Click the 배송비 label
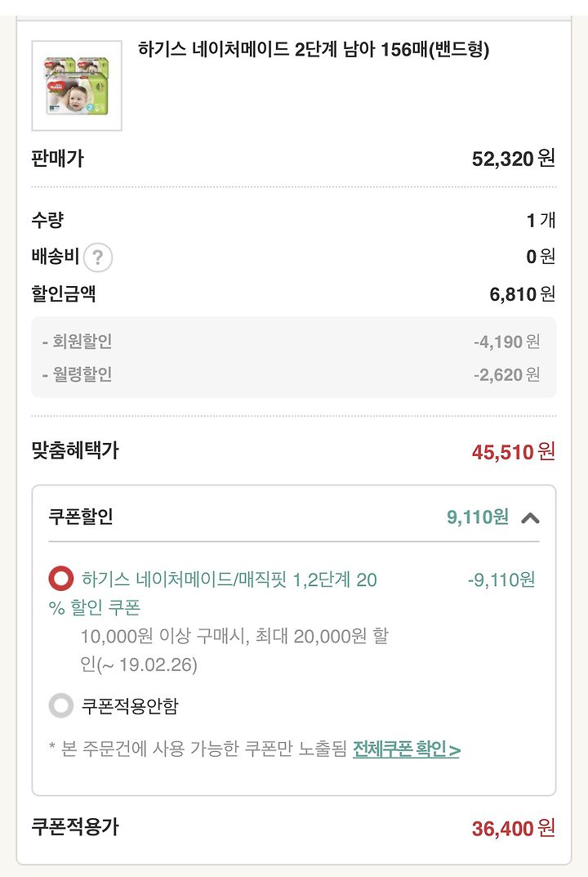 click(x=56, y=257)
